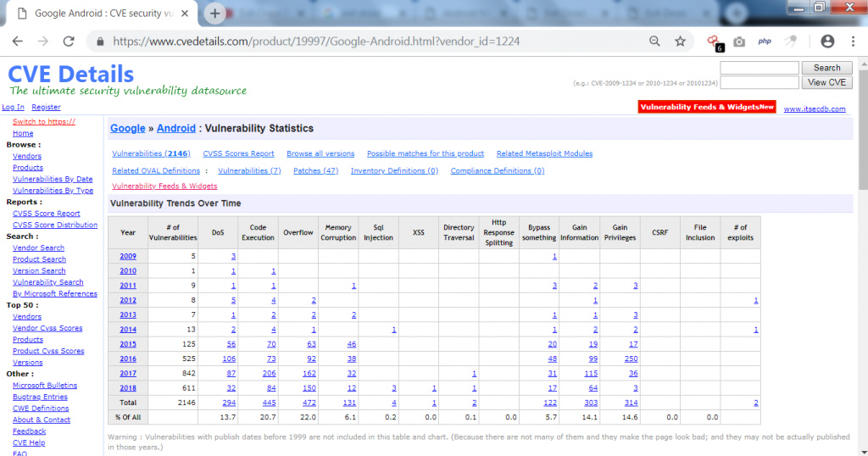Click the Search button

(x=826, y=68)
